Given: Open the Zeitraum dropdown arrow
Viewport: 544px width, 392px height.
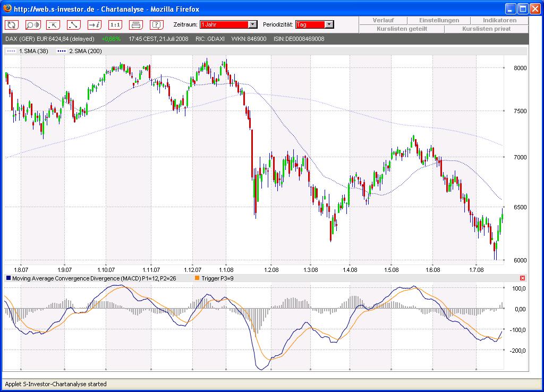Looking at the screenshot, I should (x=253, y=24).
